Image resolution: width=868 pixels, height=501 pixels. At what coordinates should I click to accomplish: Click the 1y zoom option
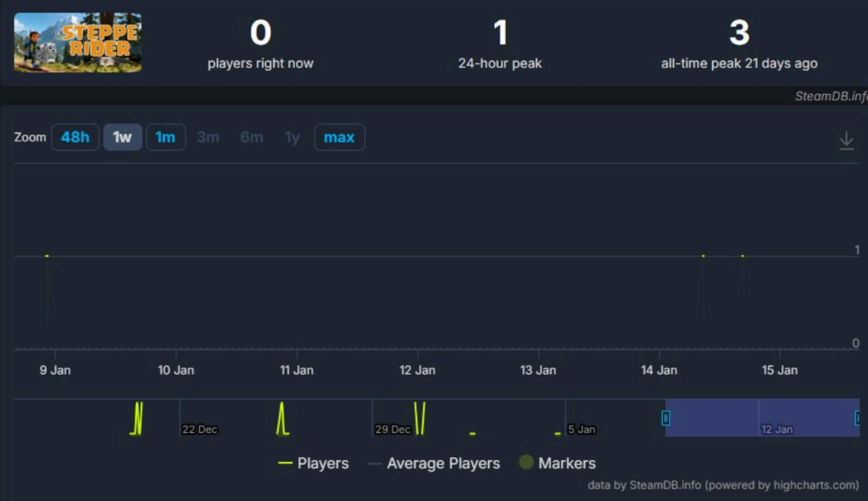coord(292,137)
